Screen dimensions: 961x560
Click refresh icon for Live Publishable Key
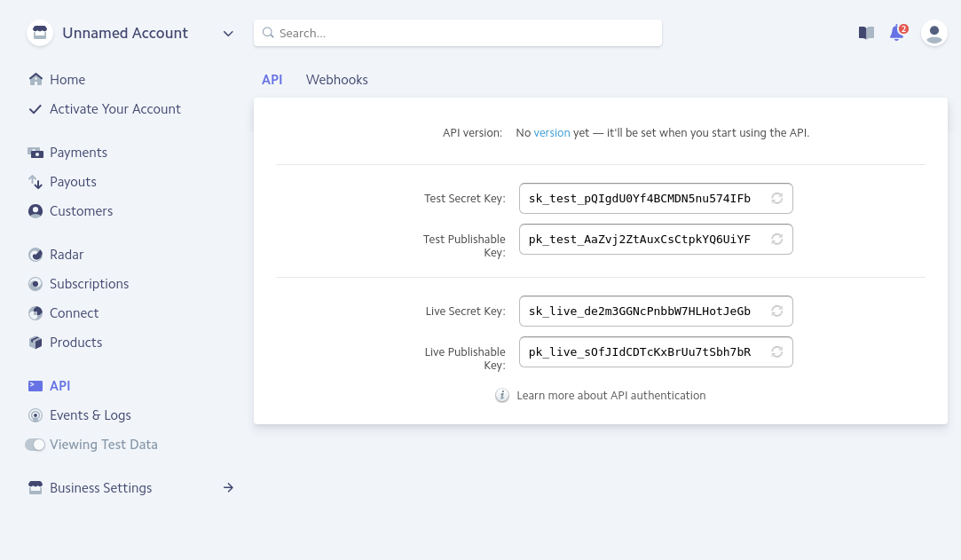pos(776,352)
